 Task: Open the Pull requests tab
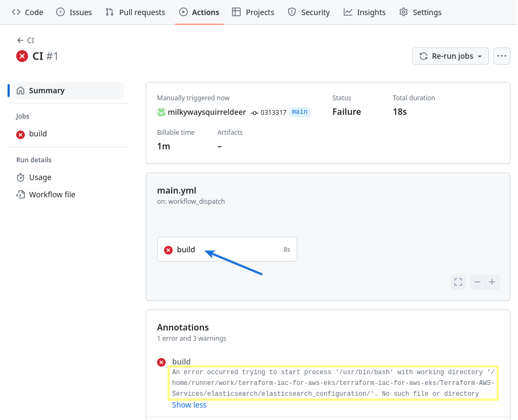coord(135,12)
